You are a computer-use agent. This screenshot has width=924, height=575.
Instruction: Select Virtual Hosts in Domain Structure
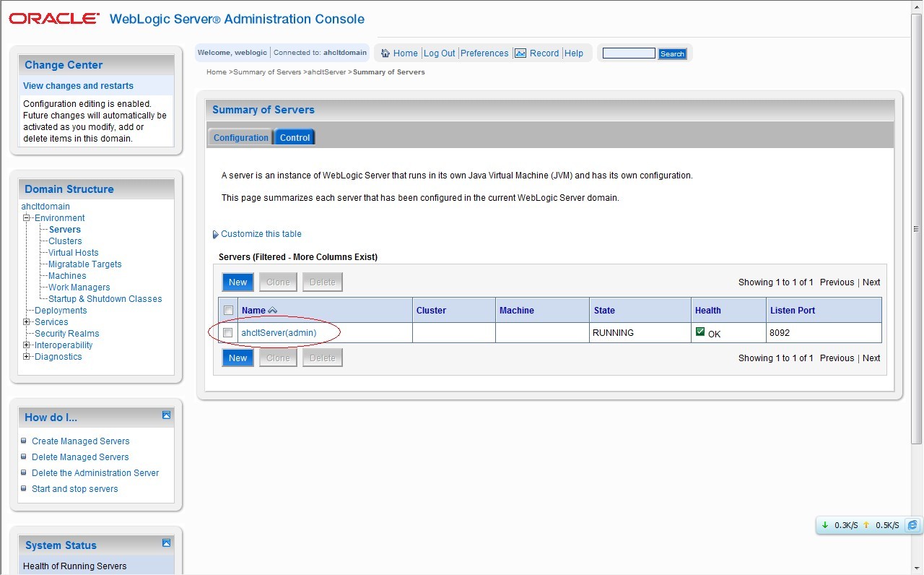[74, 253]
